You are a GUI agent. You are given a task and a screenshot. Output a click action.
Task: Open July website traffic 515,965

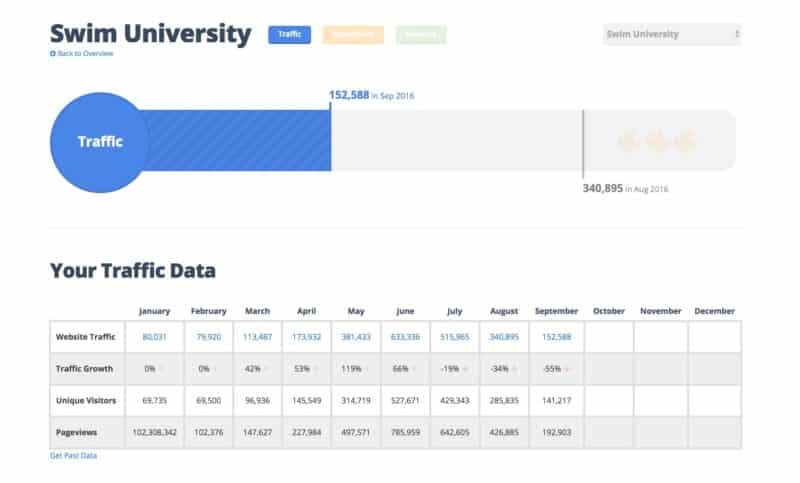(455, 337)
